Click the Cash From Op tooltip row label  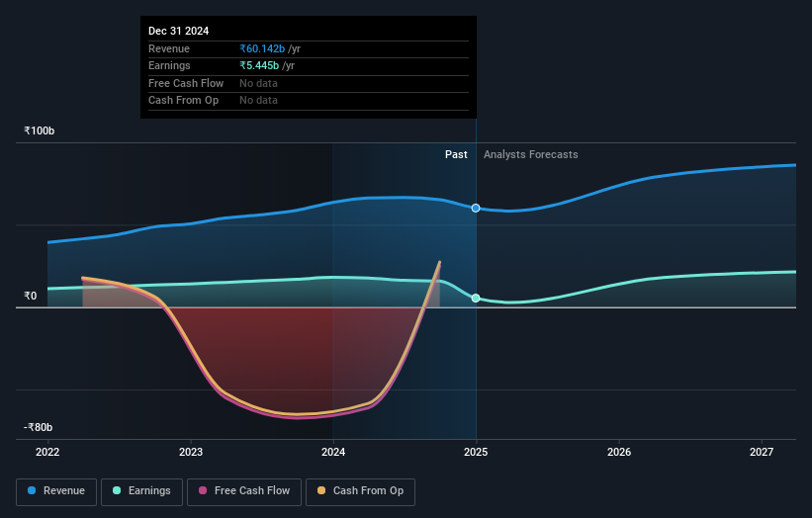pyautogui.click(x=183, y=101)
